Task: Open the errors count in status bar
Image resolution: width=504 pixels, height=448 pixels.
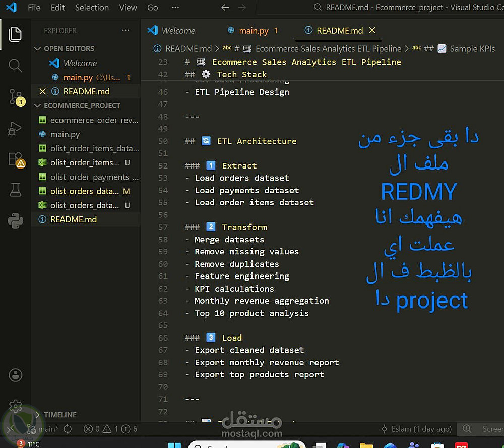Action: (92, 429)
